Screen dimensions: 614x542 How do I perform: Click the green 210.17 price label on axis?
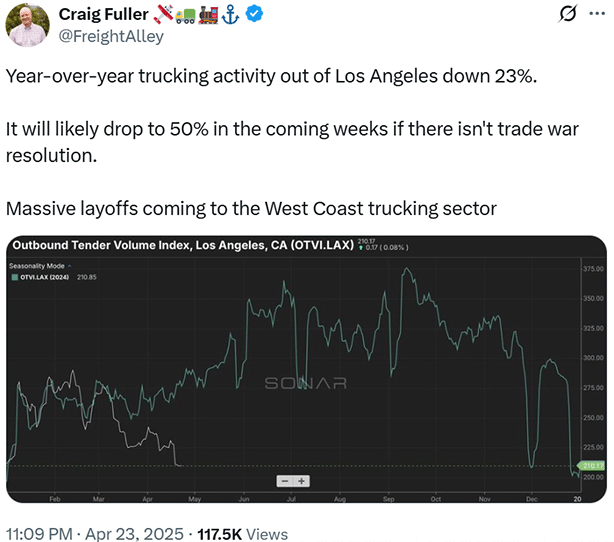click(x=591, y=466)
